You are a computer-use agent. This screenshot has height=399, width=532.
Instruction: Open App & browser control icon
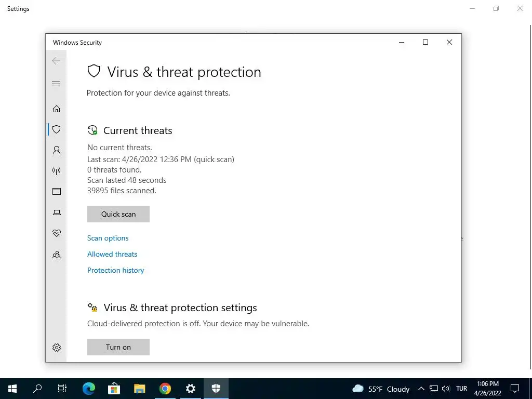click(56, 191)
